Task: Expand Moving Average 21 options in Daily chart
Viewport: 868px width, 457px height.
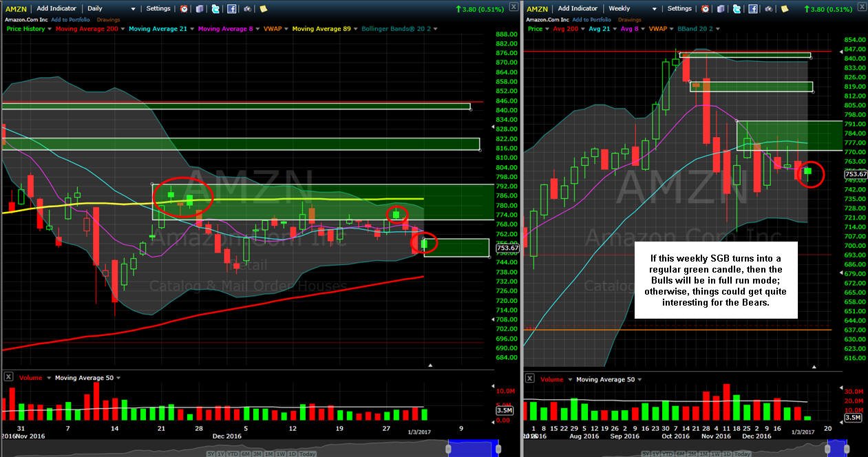Action: [192, 29]
